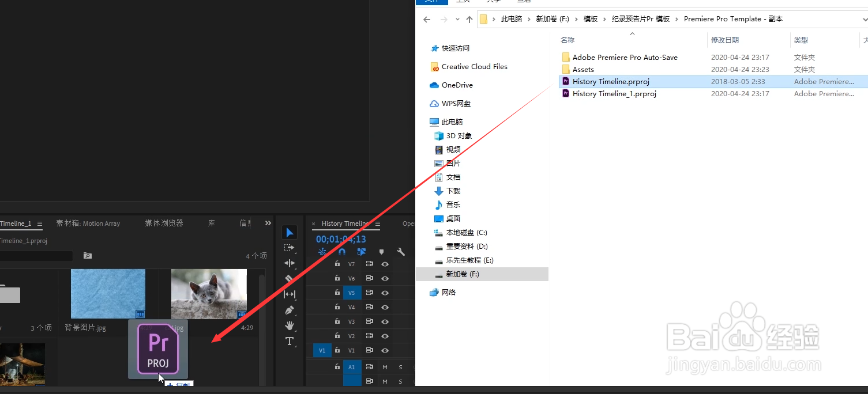
Task: Switch to 库 tab
Action: pos(212,223)
